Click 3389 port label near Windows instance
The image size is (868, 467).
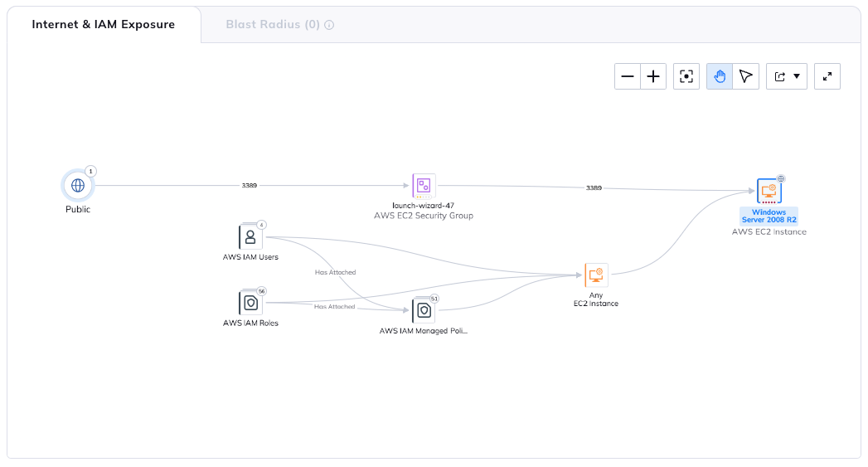pos(594,187)
